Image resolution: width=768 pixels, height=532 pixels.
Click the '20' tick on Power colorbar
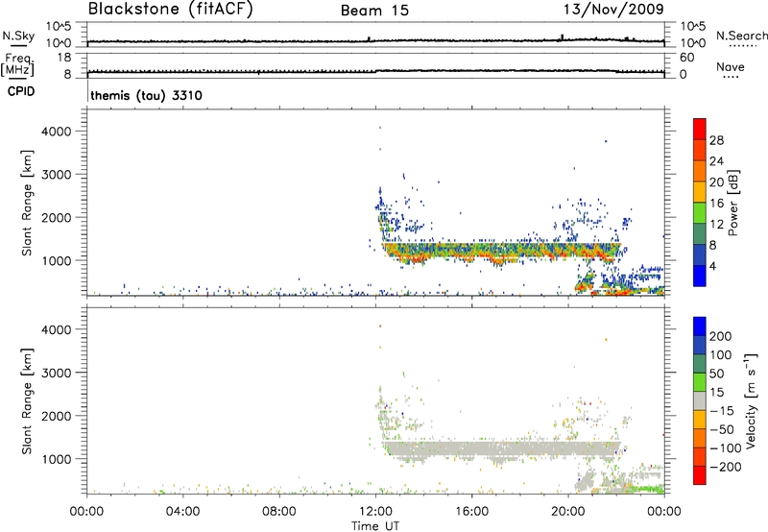click(716, 182)
